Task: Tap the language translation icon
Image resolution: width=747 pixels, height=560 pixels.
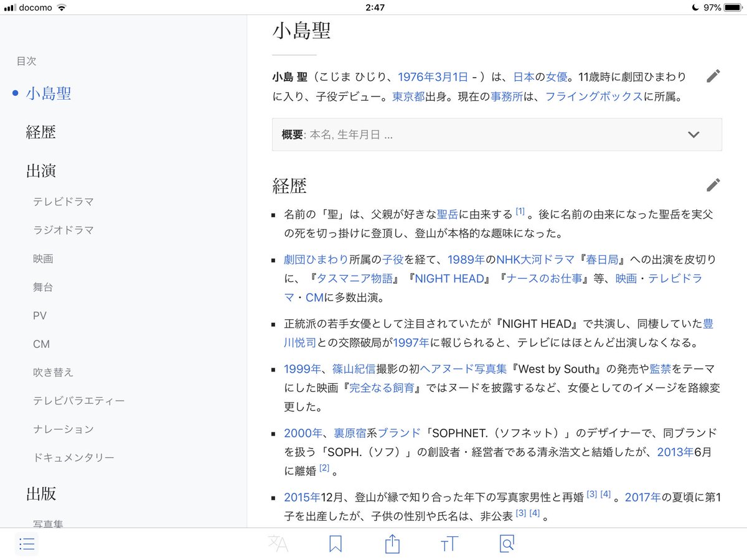Action: (x=278, y=544)
